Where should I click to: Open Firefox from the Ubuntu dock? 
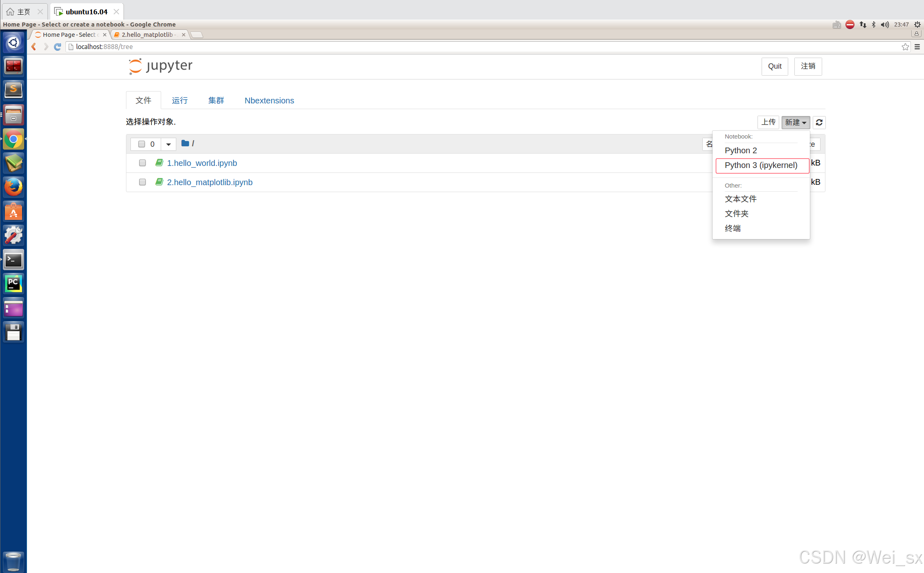13,188
